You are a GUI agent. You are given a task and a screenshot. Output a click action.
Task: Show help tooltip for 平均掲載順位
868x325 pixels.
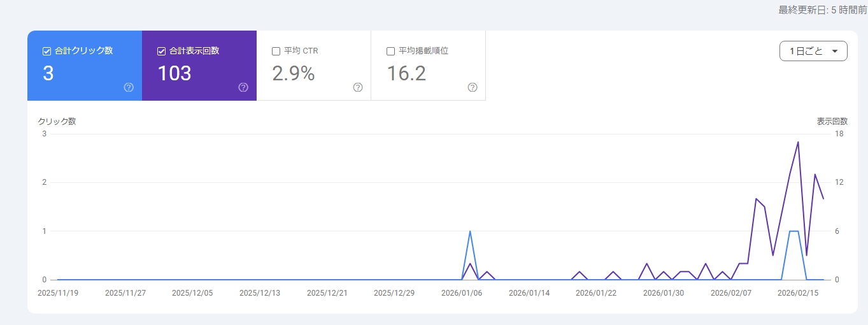click(x=473, y=87)
